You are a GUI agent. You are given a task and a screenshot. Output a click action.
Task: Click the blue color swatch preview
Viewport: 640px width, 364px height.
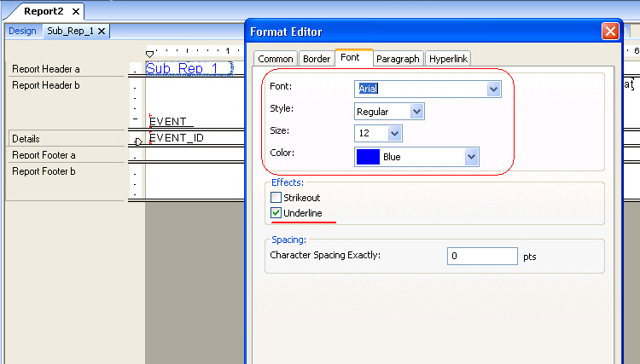(x=369, y=157)
